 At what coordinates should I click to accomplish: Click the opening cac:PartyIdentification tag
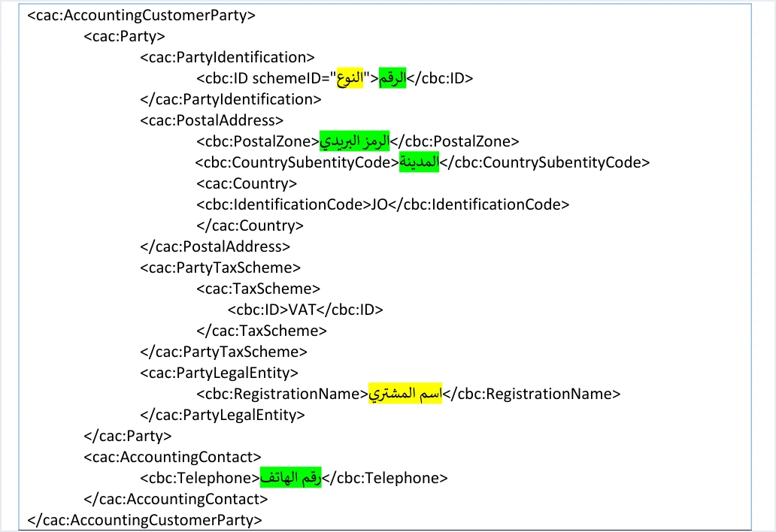coord(227,57)
